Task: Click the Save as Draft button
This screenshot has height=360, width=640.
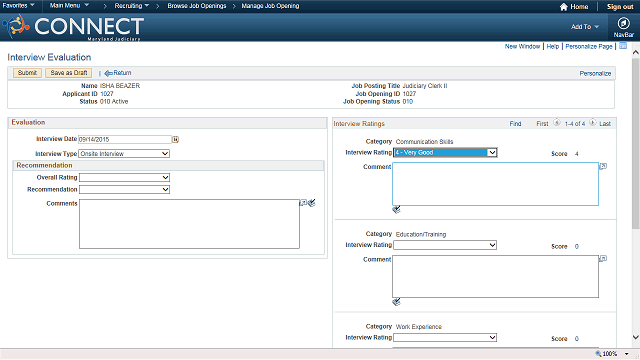Action: (x=69, y=73)
